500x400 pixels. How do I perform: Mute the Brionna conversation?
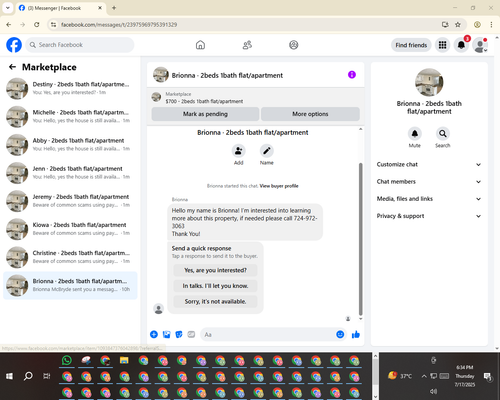point(415,134)
